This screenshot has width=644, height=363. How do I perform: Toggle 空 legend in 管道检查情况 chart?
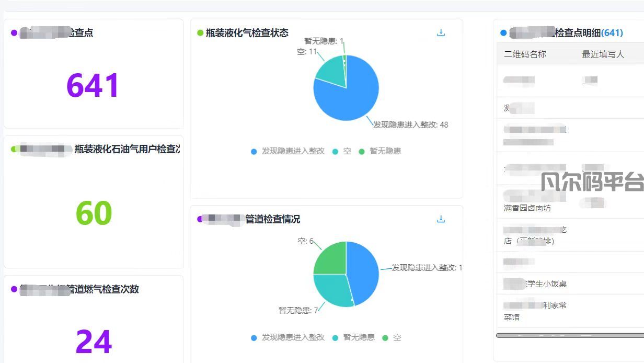click(x=392, y=337)
